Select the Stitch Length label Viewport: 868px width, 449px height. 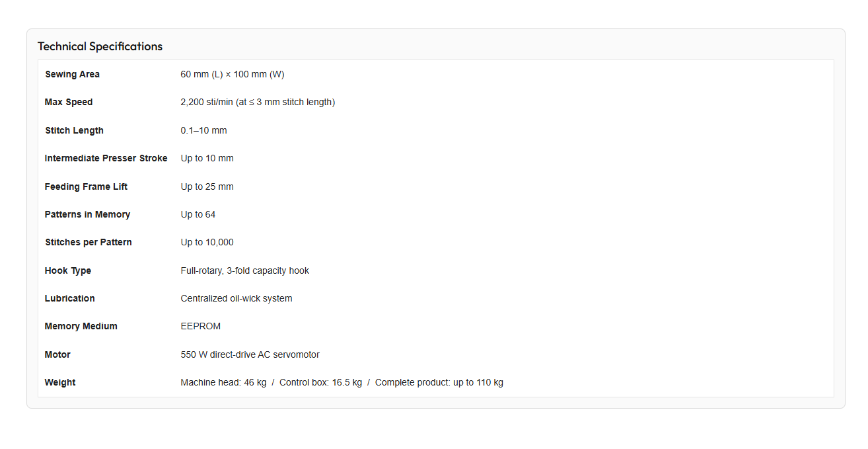(x=74, y=130)
